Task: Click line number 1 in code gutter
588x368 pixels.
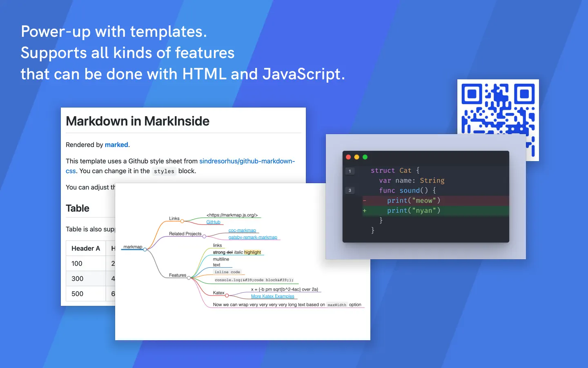Action: point(350,171)
